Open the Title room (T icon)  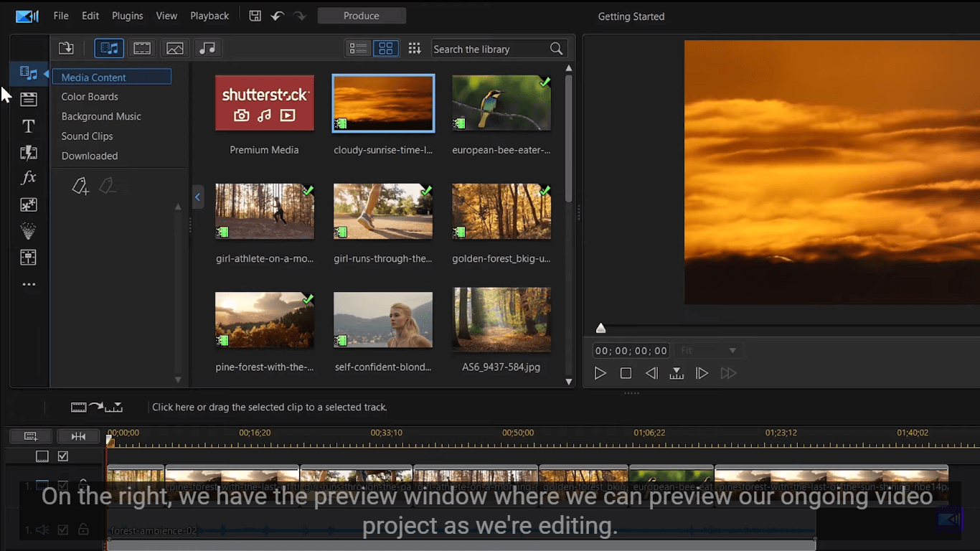tap(29, 126)
